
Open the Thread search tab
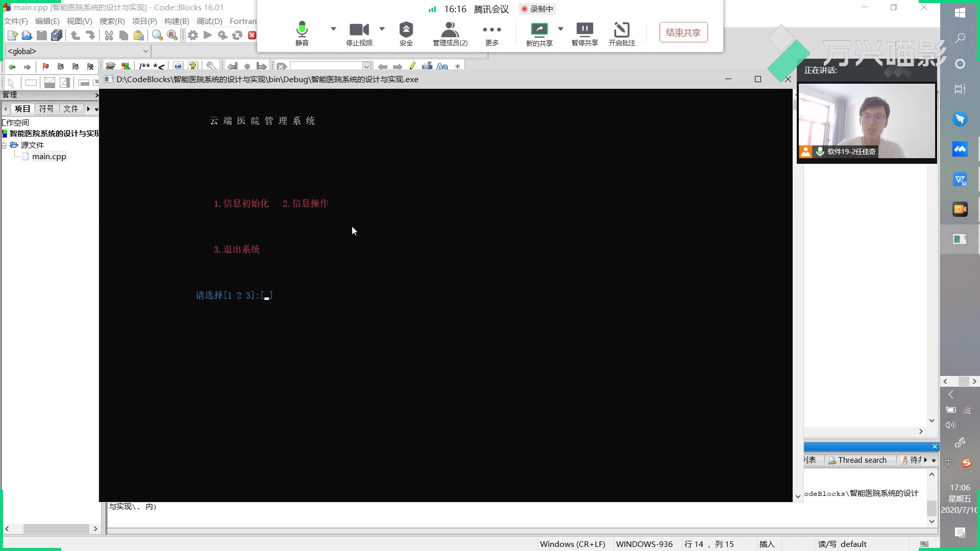857,460
